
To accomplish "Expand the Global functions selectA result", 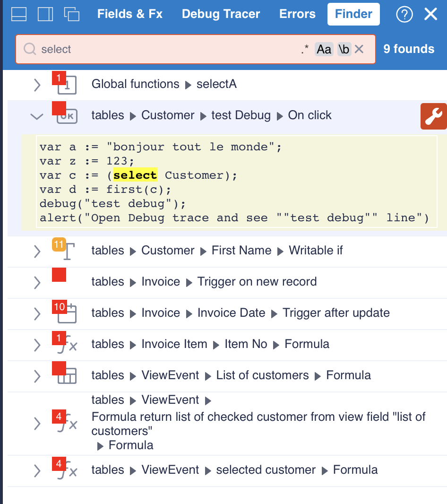I will pyautogui.click(x=37, y=85).
